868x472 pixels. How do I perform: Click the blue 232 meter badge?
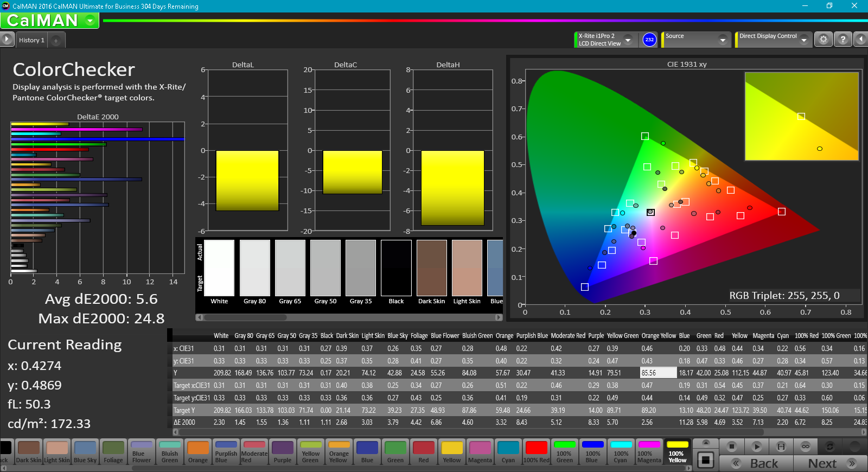tap(649, 40)
